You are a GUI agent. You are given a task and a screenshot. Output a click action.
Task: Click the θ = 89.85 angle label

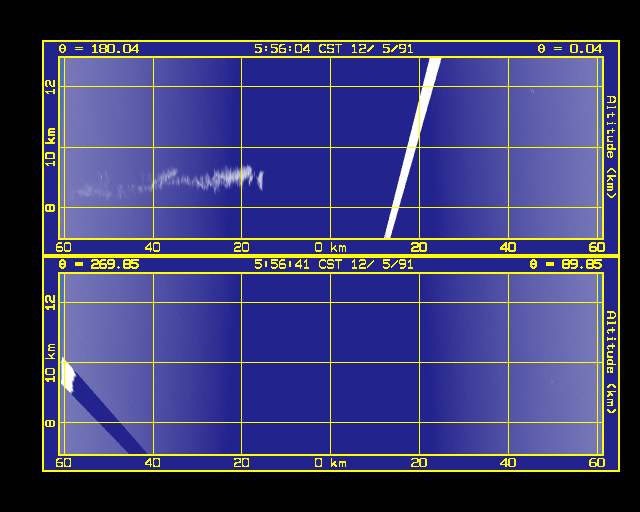565,264
